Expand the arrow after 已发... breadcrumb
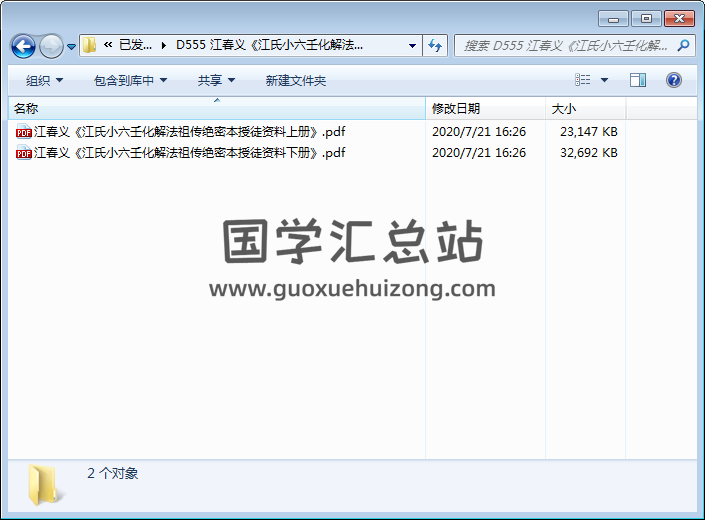 (x=164, y=45)
